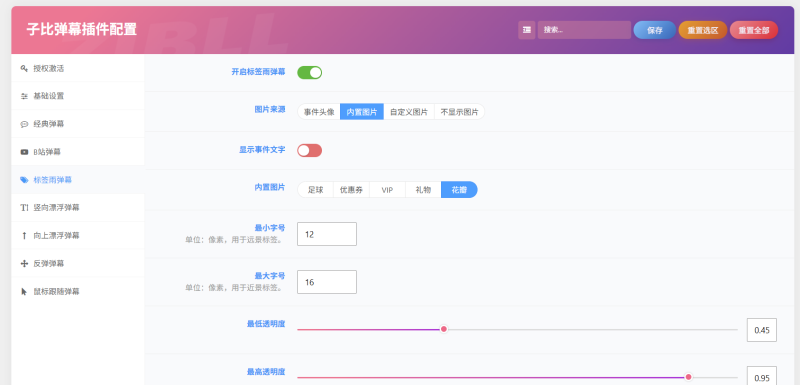The height and width of the screenshot is (385, 800).
Task: Click the 最小字号 input showing 12
Action: (327, 234)
